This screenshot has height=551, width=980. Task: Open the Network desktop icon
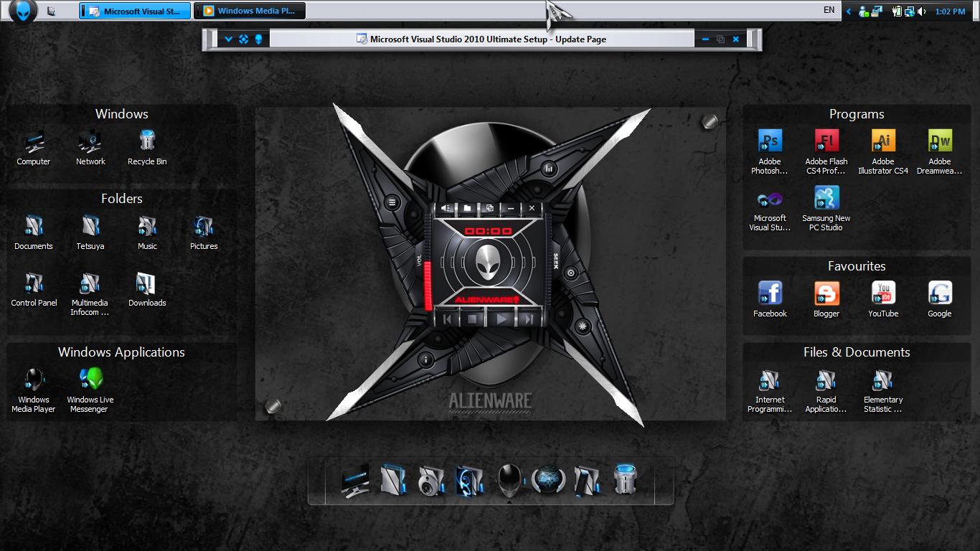coord(90,149)
